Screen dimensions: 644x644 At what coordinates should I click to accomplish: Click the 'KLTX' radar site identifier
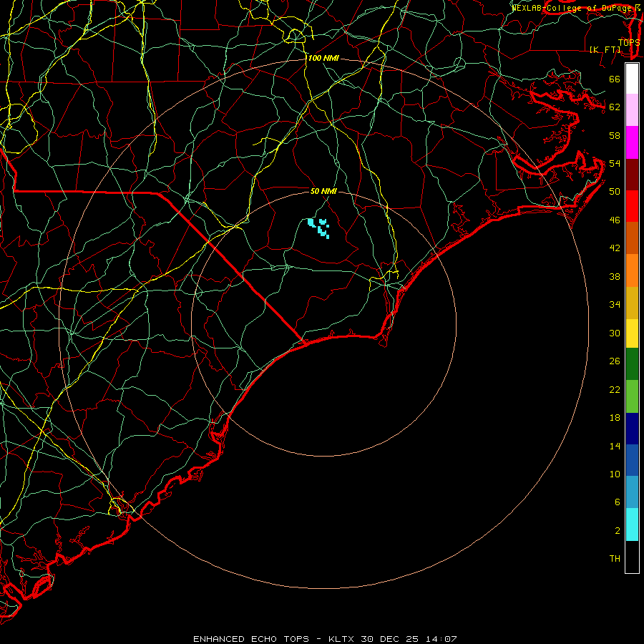point(342,639)
